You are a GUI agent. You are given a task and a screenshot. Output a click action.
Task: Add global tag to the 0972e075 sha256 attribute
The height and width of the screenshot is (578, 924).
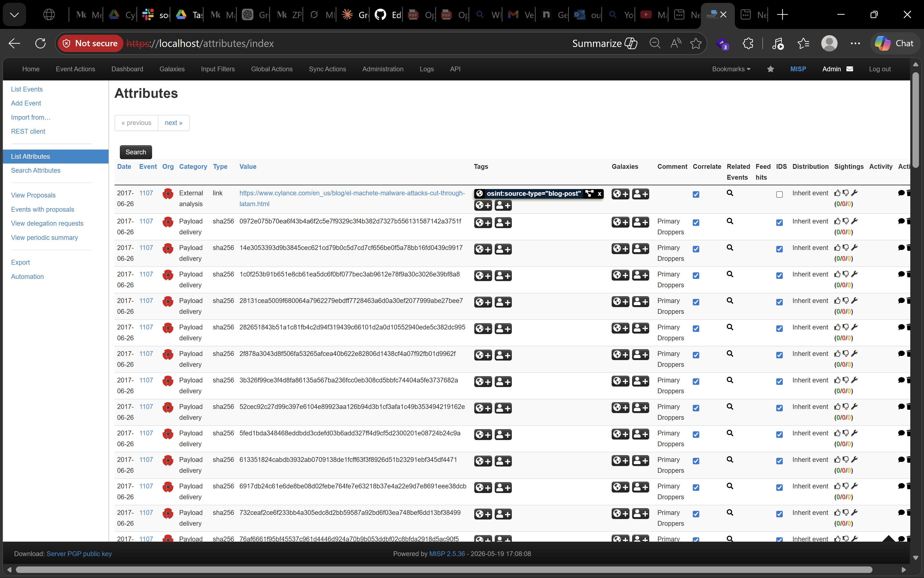pos(483,223)
